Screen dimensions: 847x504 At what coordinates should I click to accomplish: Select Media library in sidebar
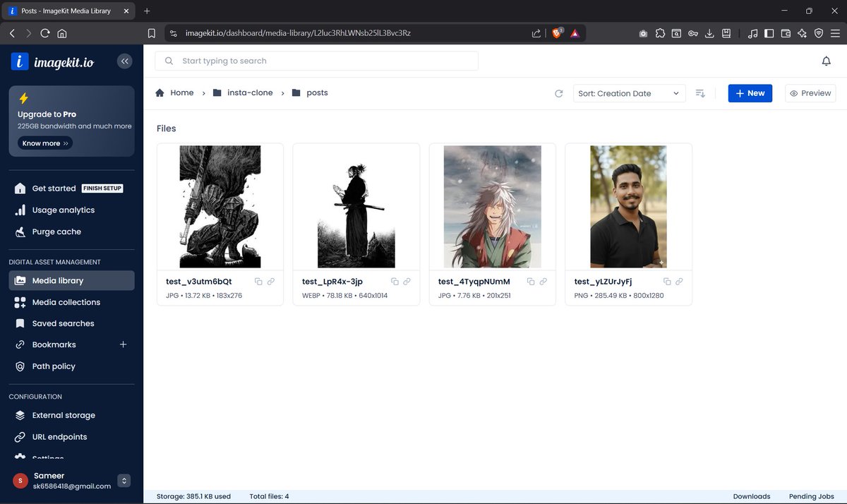[x=71, y=280]
